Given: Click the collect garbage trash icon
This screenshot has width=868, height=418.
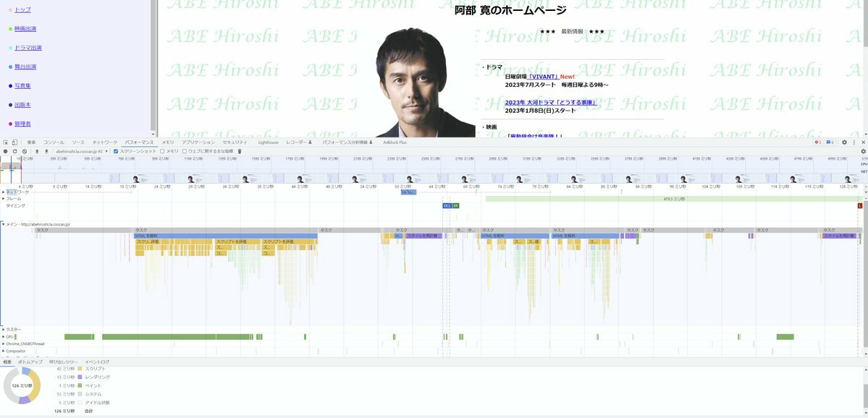Looking at the screenshot, I should (x=240, y=151).
